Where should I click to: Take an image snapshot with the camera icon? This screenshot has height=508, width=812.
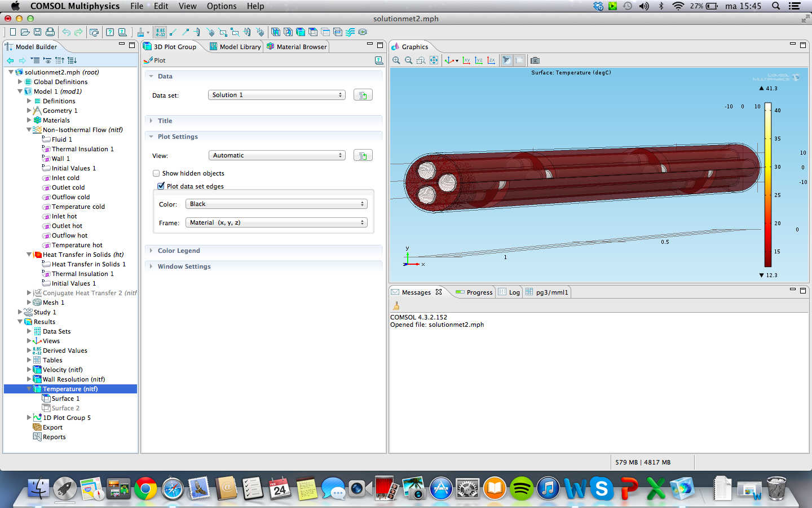tap(535, 60)
